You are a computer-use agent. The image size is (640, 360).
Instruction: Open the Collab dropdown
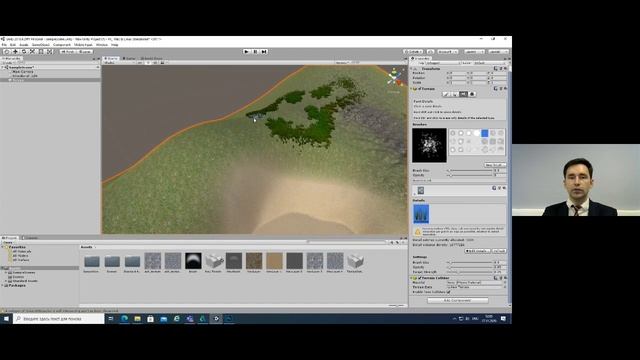tap(413, 52)
